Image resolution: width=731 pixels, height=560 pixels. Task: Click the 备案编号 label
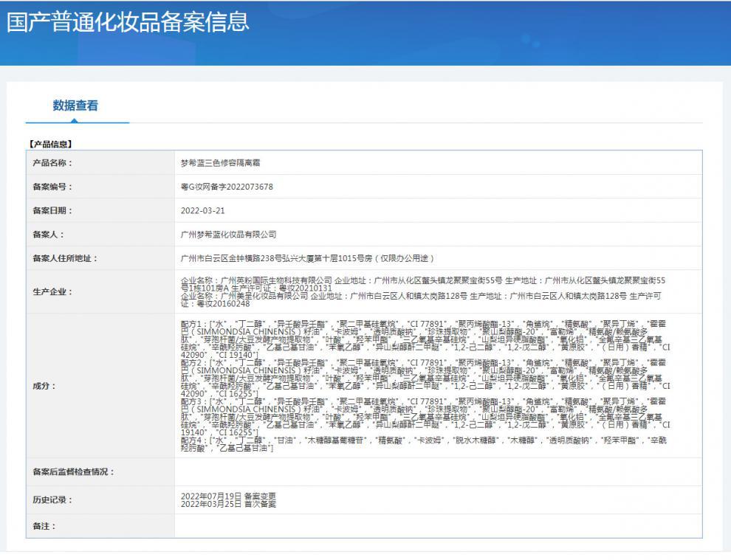pyautogui.click(x=52, y=187)
